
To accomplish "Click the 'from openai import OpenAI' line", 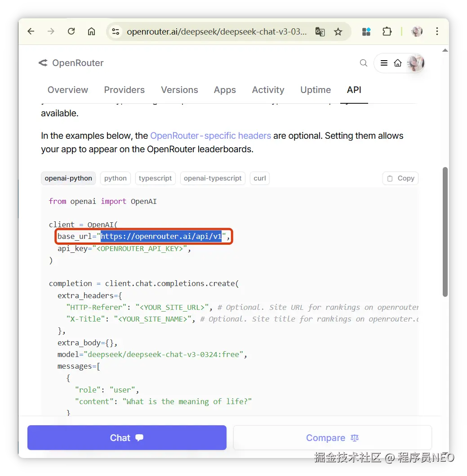I will click(x=102, y=201).
